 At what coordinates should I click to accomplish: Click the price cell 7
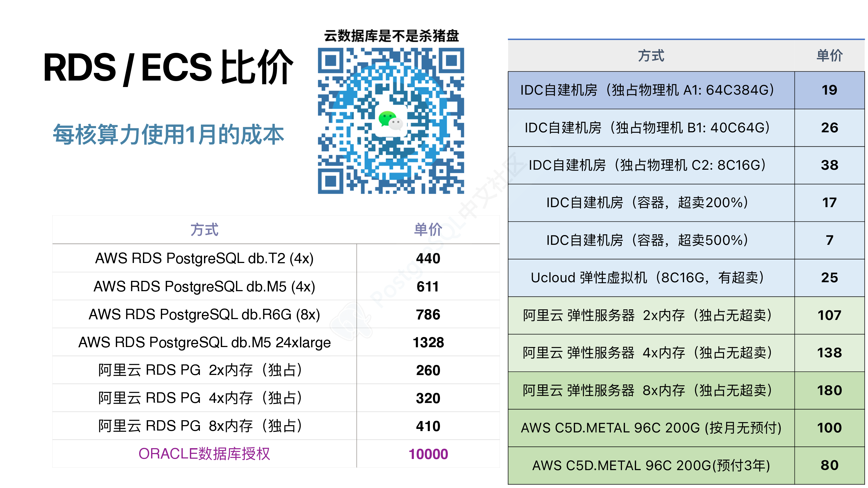[829, 240]
